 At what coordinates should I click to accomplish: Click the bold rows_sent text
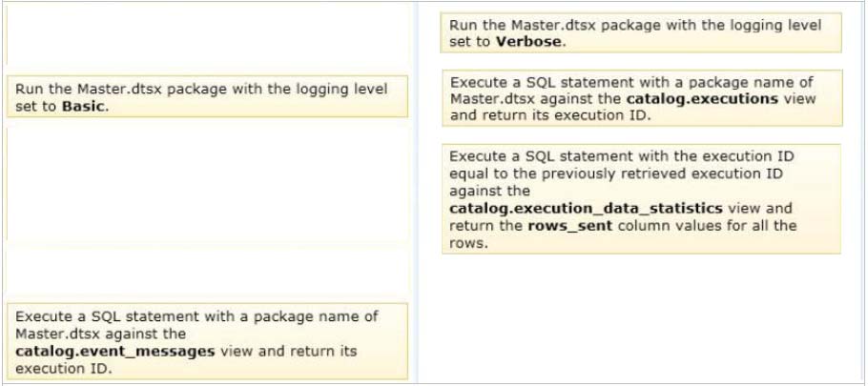pyautogui.click(x=569, y=226)
